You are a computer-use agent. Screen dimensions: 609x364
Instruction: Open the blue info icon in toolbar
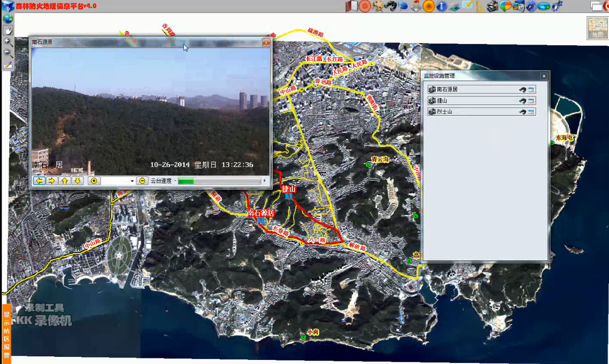coord(442,6)
